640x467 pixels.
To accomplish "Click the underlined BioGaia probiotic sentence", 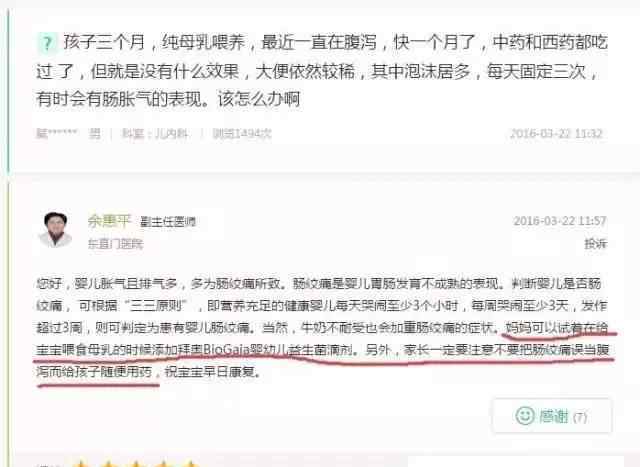I will pyautogui.click(x=195, y=350).
